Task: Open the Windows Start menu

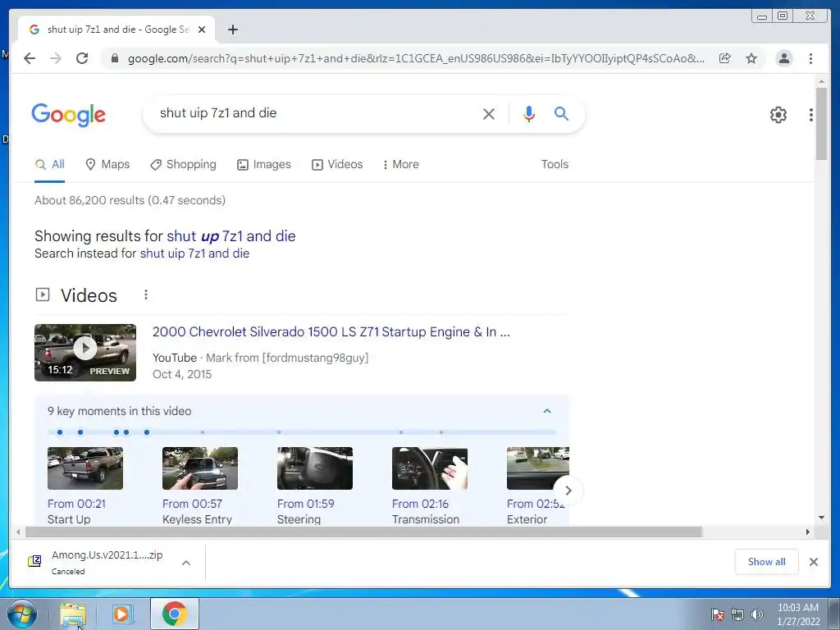Action: (22, 614)
